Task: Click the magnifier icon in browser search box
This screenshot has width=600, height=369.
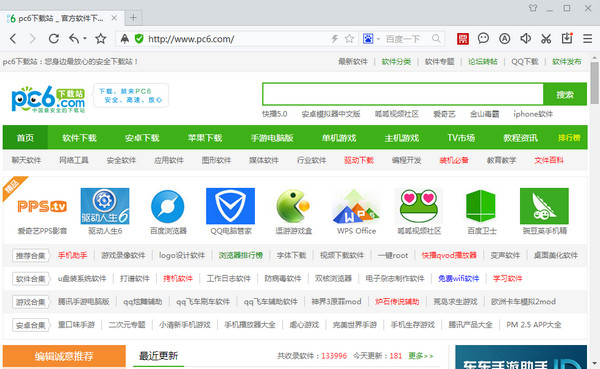Action: (436, 39)
